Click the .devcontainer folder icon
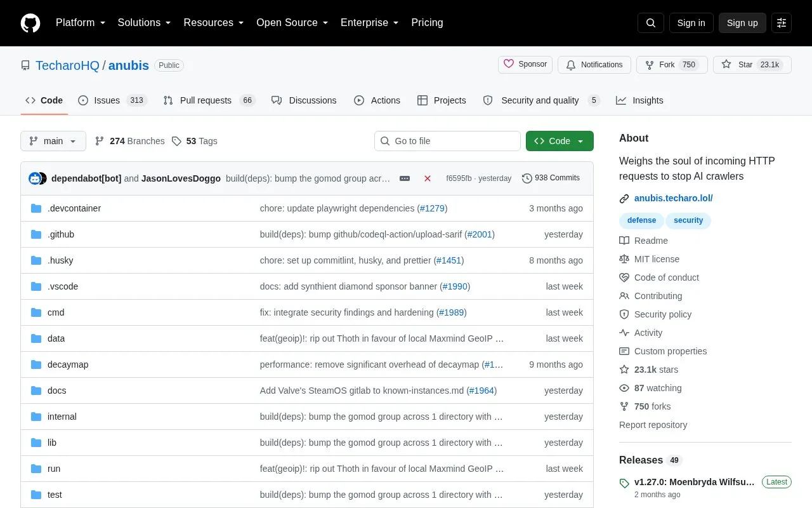812x508 pixels. coord(36,208)
